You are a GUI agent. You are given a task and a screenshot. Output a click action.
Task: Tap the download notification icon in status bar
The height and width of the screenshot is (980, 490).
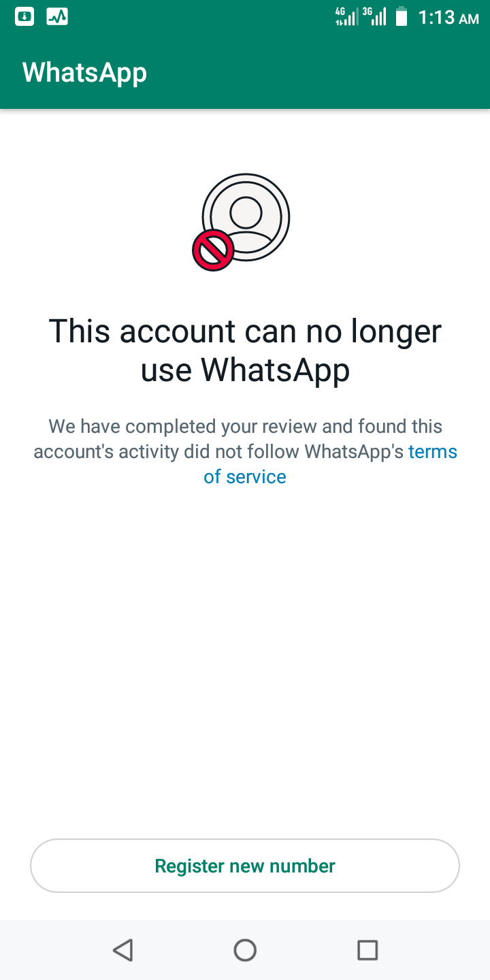24,16
